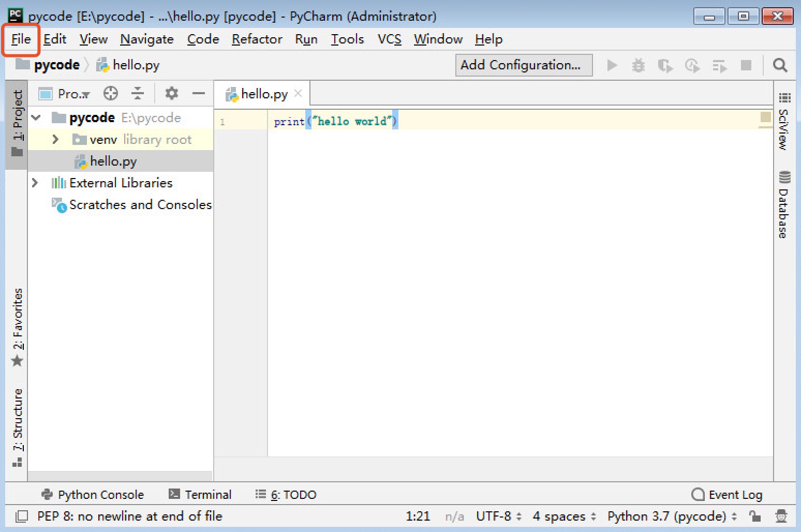Viewport: 801px width, 532px height.
Task: Toggle read-only lock icon
Action: click(x=755, y=516)
